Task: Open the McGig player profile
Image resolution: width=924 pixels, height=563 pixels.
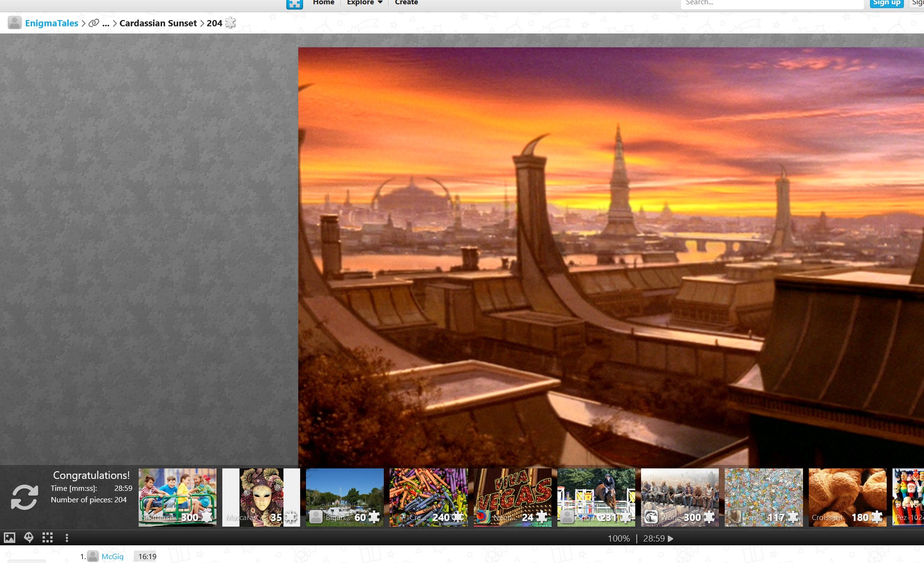Action: (113, 556)
